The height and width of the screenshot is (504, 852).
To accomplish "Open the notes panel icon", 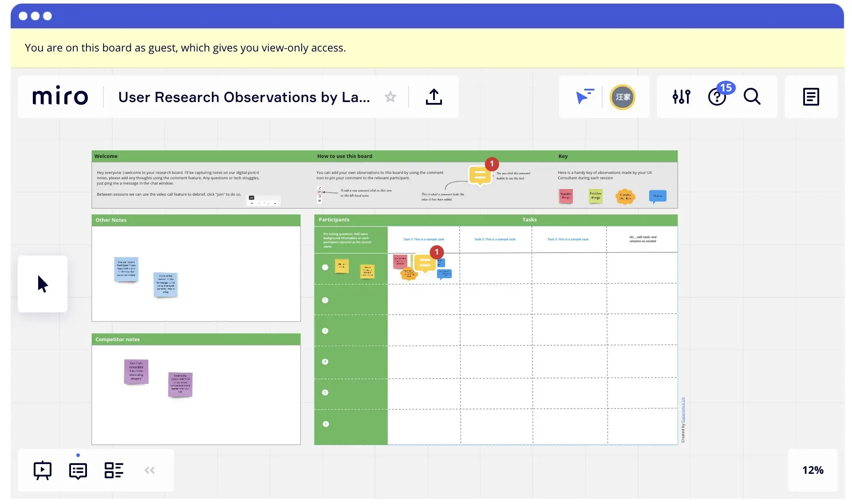I will [811, 97].
